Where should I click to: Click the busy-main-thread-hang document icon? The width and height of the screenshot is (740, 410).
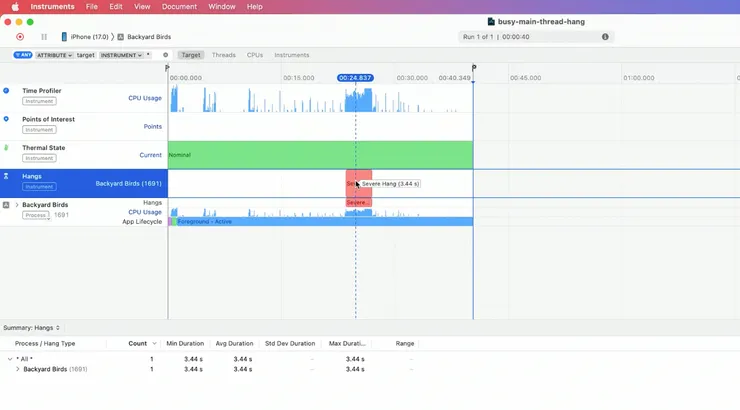[491, 22]
